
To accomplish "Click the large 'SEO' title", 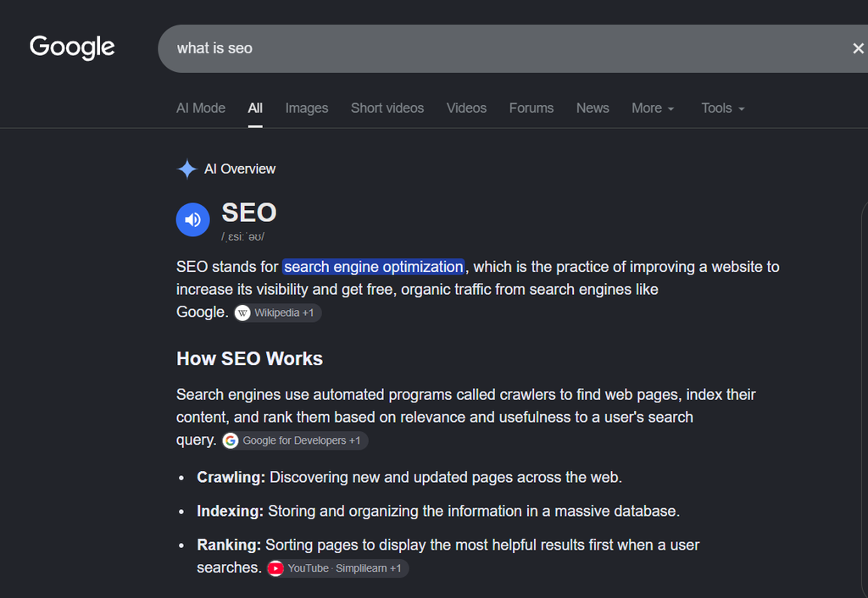I will [249, 213].
